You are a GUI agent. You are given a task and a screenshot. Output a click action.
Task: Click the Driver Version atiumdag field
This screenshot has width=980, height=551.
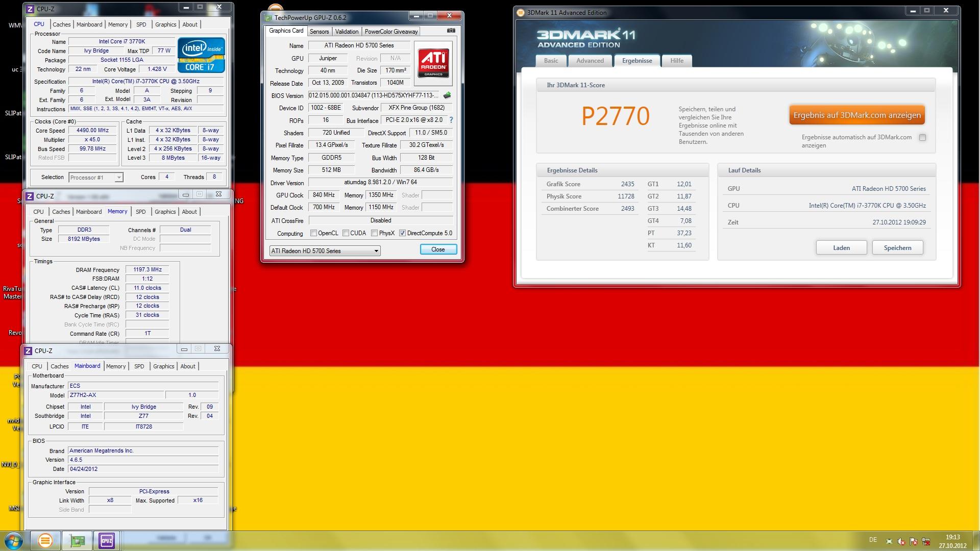(x=380, y=182)
